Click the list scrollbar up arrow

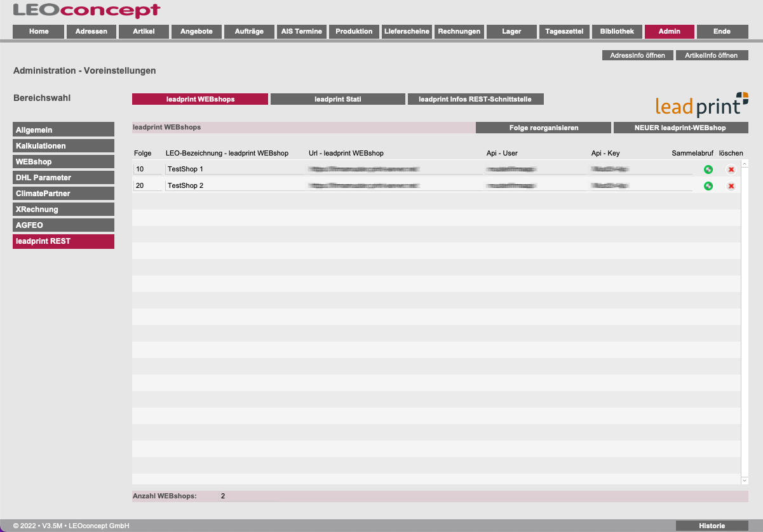(745, 163)
